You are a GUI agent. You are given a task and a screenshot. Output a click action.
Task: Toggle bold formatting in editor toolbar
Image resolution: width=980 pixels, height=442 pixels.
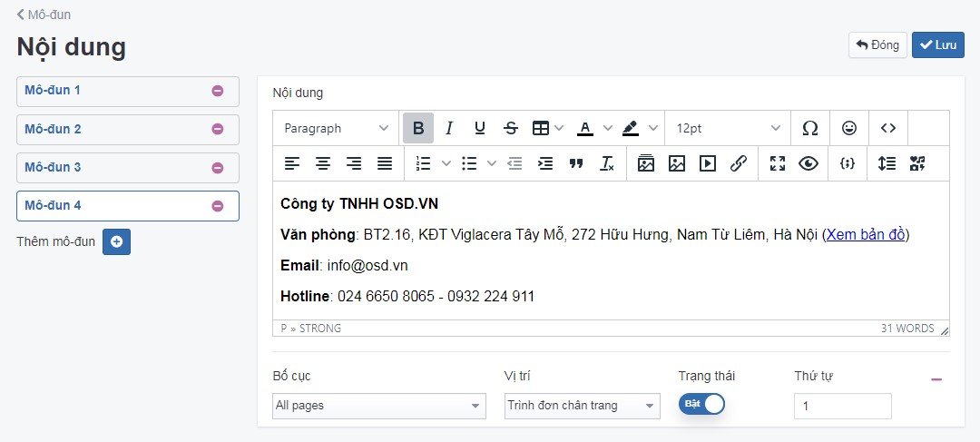418,128
